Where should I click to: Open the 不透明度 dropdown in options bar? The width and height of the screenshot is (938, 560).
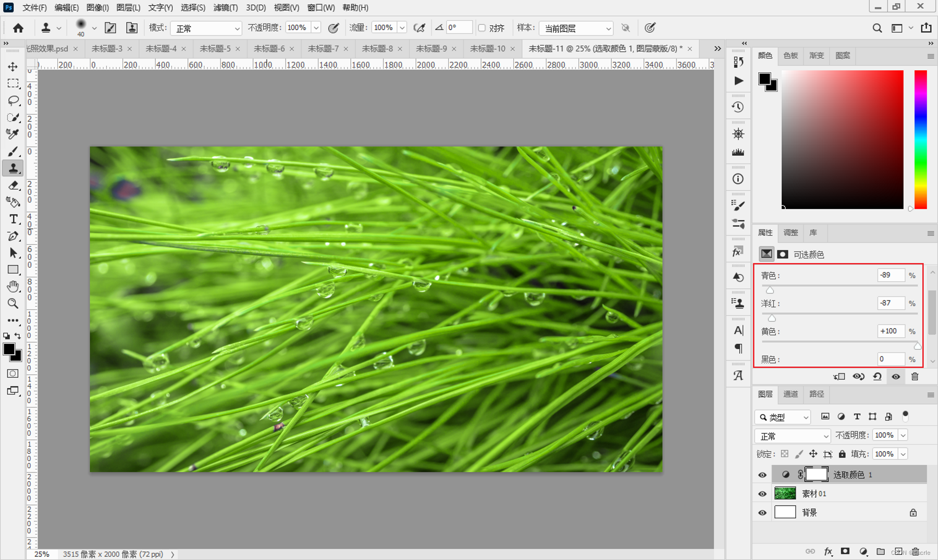316,28
